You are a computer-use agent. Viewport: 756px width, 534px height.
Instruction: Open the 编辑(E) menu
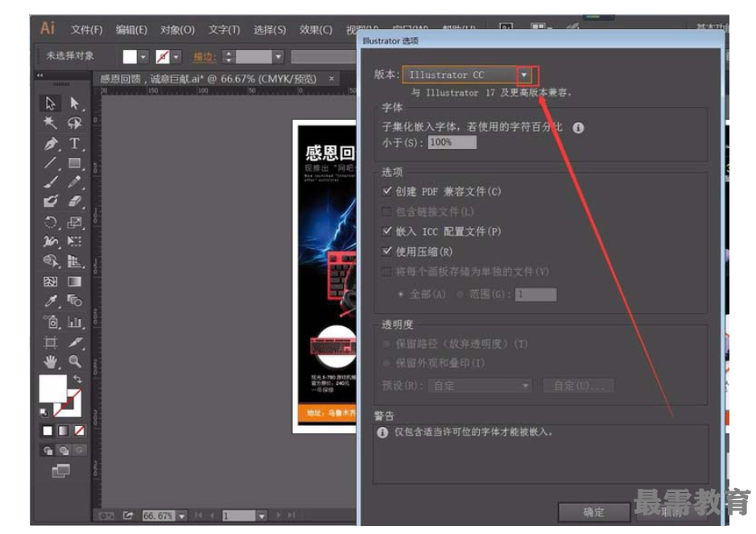point(131,30)
